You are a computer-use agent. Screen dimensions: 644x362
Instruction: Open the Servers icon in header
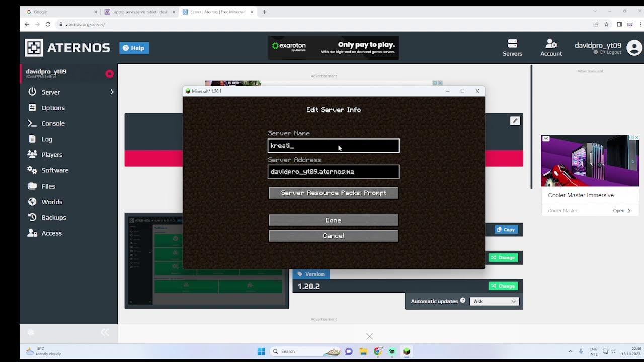pyautogui.click(x=512, y=48)
